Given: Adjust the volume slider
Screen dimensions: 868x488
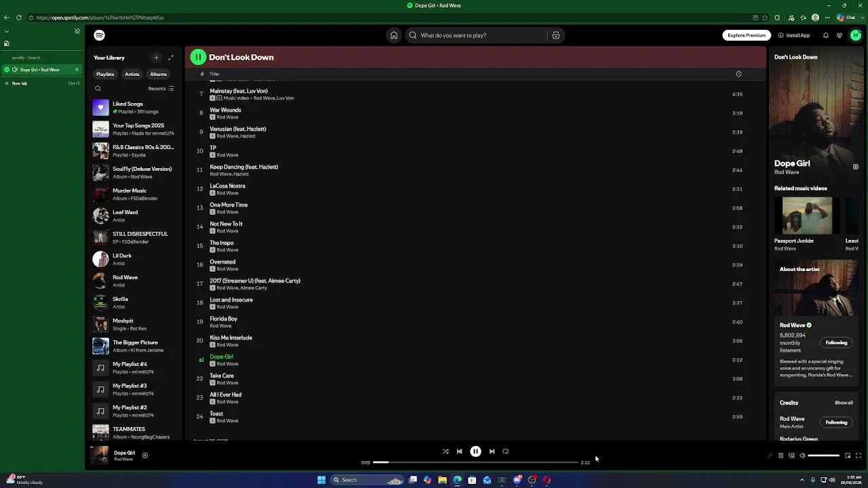Looking at the screenshot, I should 824,455.
